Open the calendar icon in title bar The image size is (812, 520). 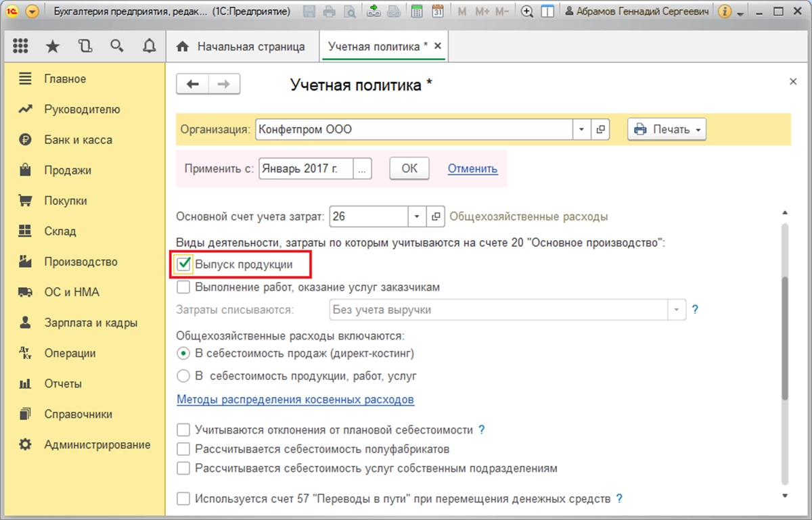point(438,11)
